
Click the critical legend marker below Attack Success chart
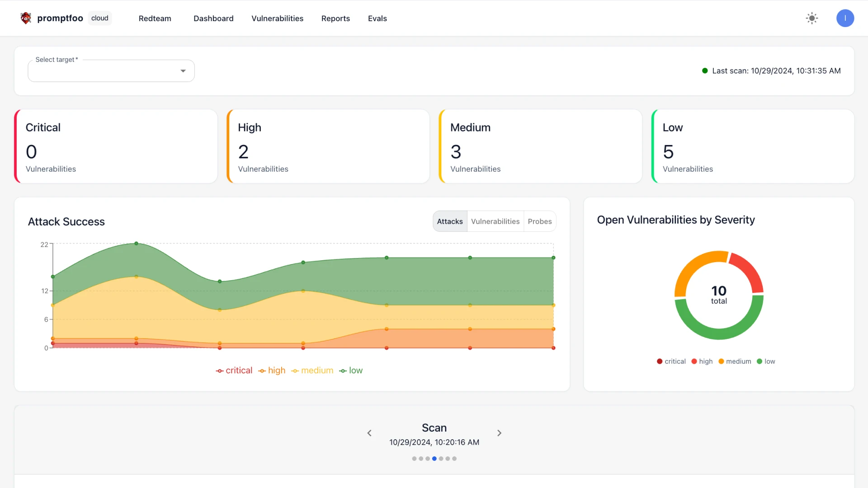click(x=219, y=371)
